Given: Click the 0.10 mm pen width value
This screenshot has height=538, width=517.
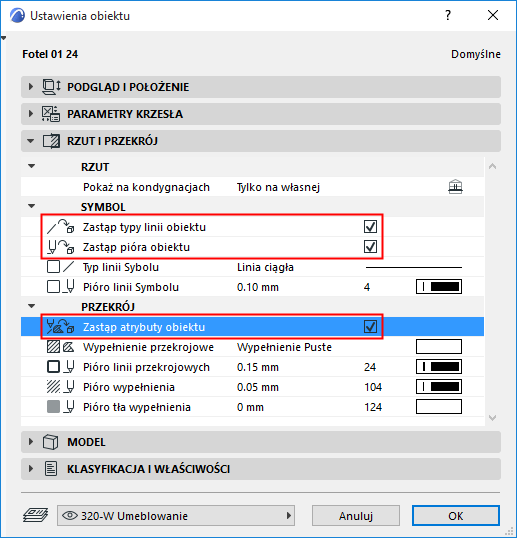Looking at the screenshot, I should point(258,287).
